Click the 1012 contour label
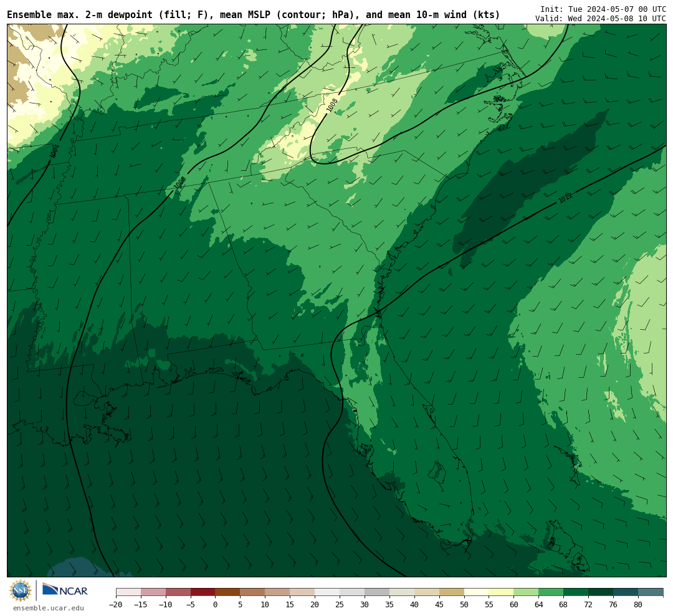Screen dimensions: 673x616 click(x=565, y=198)
